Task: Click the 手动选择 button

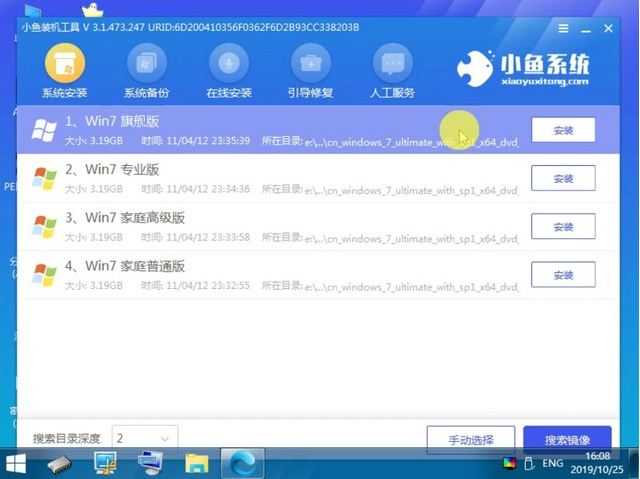Action: pyautogui.click(x=471, y=440)
